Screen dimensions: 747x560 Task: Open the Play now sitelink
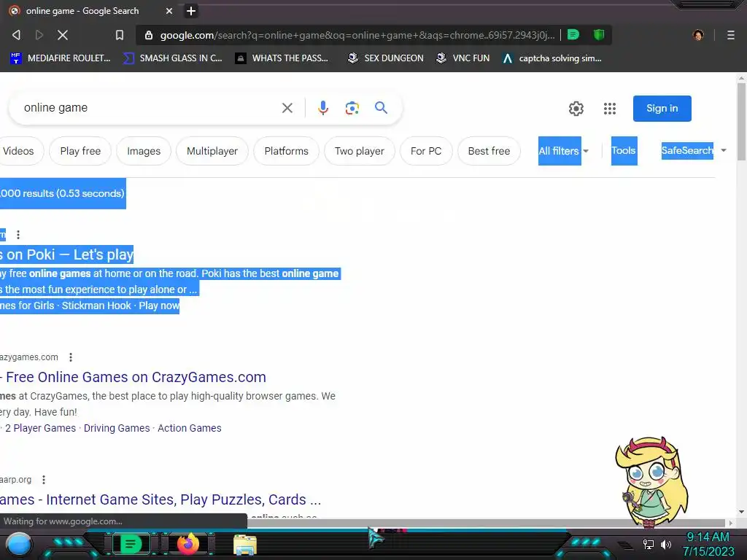pyautogui.click(x=159, y=306)
